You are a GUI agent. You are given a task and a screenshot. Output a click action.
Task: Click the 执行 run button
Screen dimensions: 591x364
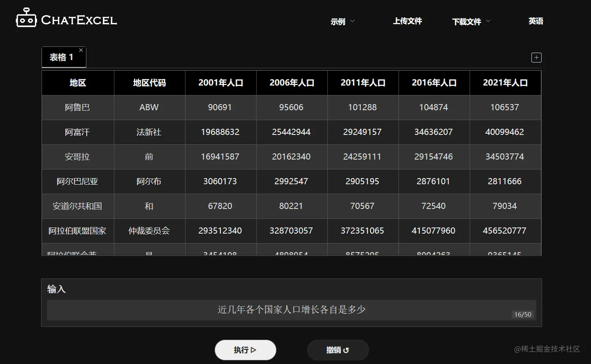coord(246,350)
